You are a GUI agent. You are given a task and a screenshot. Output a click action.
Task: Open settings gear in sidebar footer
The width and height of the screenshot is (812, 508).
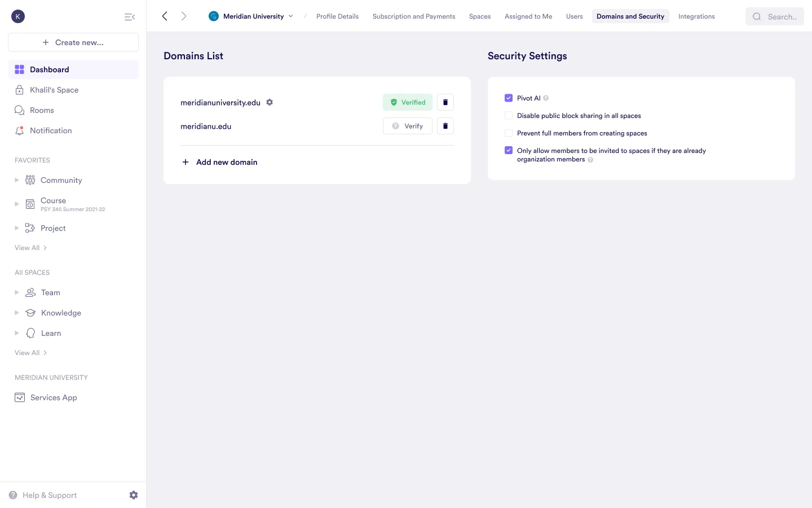pyautogui.click(x=134, y=495)
